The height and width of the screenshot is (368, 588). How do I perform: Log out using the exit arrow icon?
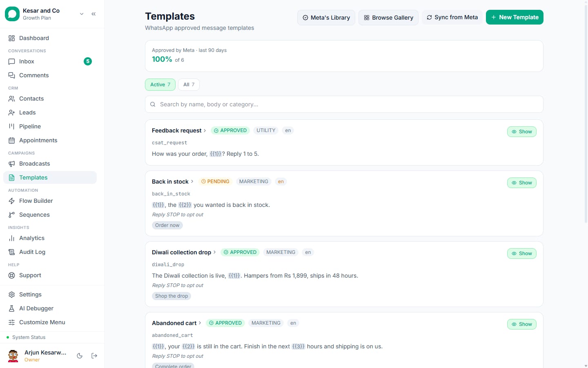[x=94, y=356]
